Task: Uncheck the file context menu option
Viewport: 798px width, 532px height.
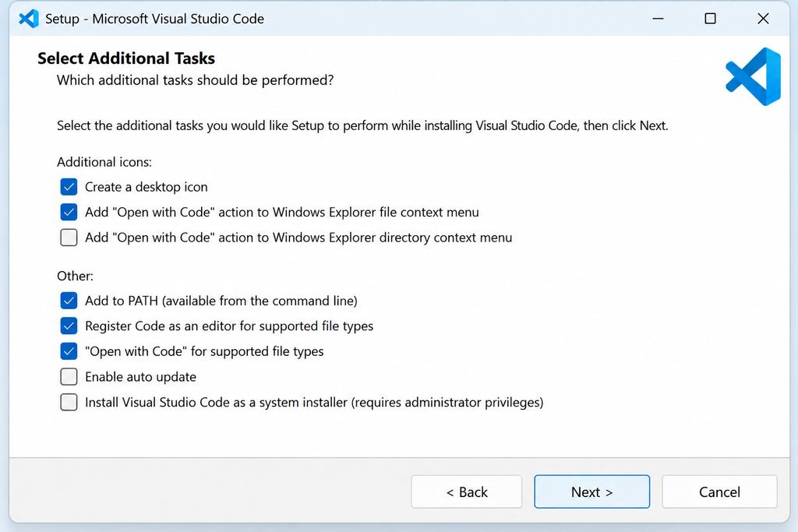Action: tap(69, 212)
